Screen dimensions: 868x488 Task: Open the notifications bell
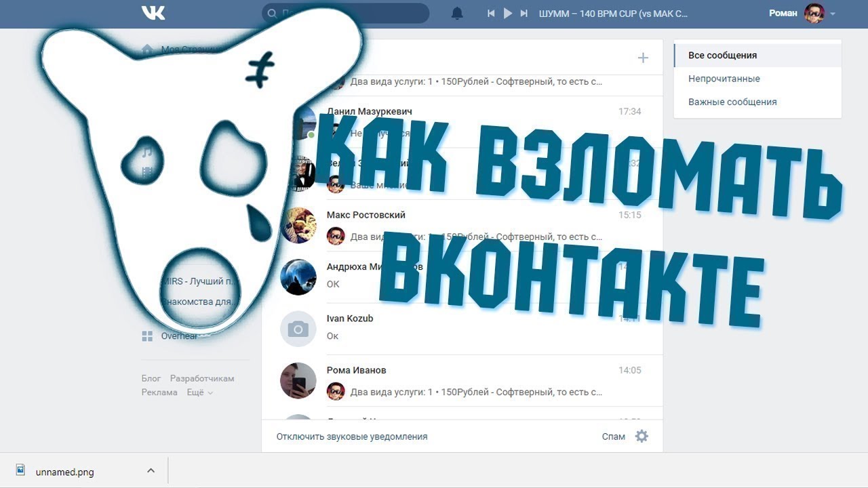pos(458,14)
